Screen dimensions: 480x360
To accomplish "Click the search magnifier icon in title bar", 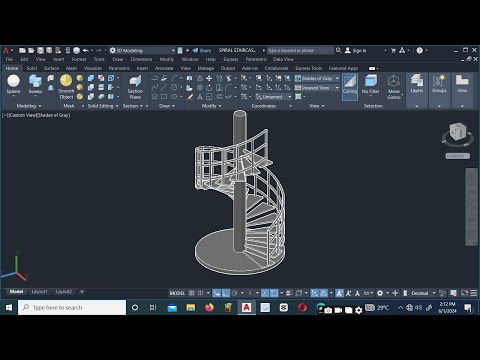I will tap(338, 50).
